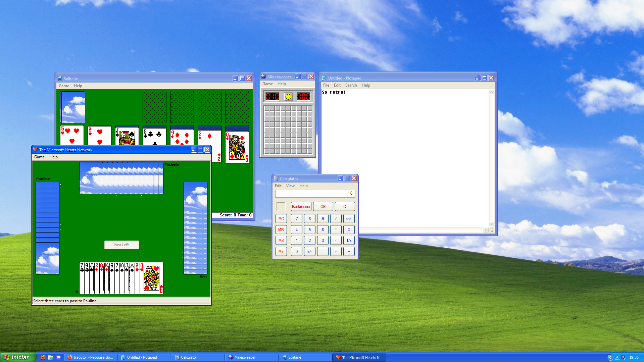Click the Iniciar start button
The width and height of the screenshot is (644, 362).
[17, 357]
